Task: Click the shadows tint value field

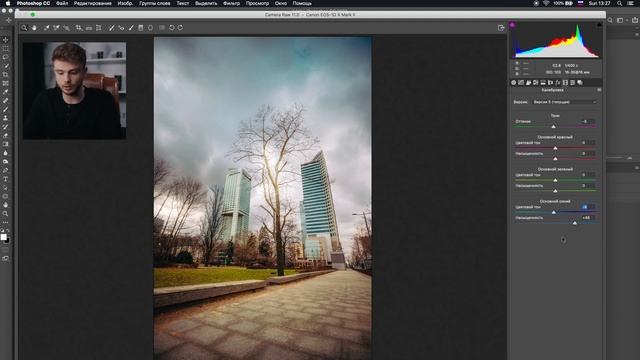Action: pos(588,121)
